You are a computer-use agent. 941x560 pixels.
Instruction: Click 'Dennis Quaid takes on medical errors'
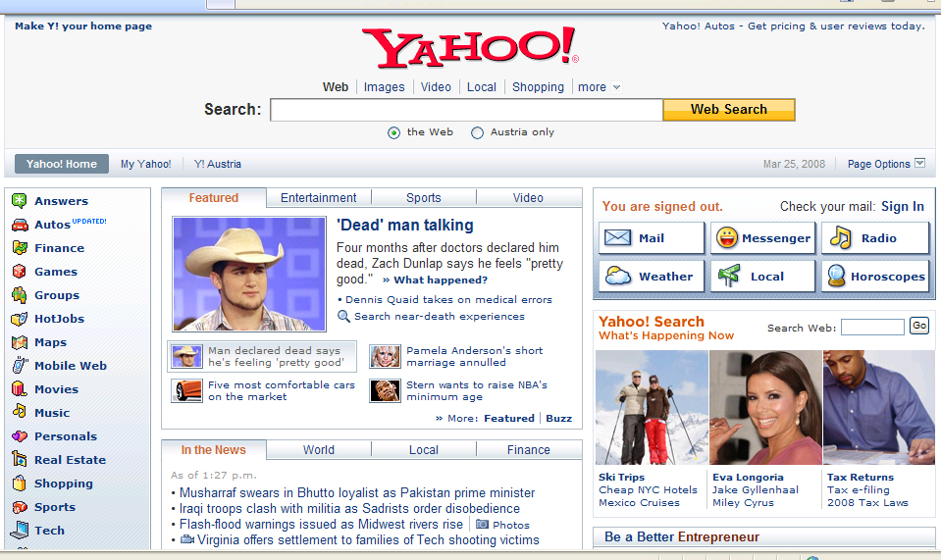[x=448, y=300]
